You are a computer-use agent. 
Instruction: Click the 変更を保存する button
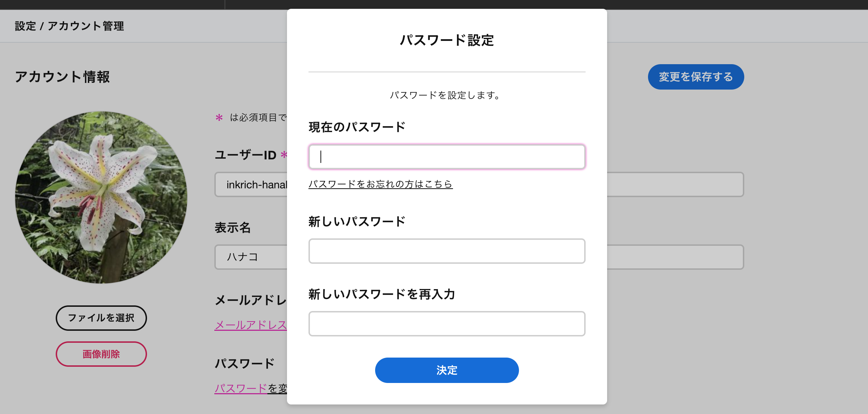click(x=696, y=77)
